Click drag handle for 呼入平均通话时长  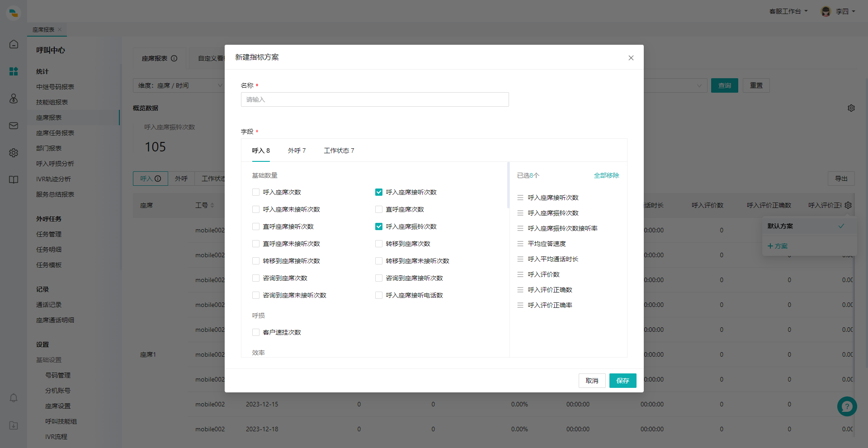(520, 259)
